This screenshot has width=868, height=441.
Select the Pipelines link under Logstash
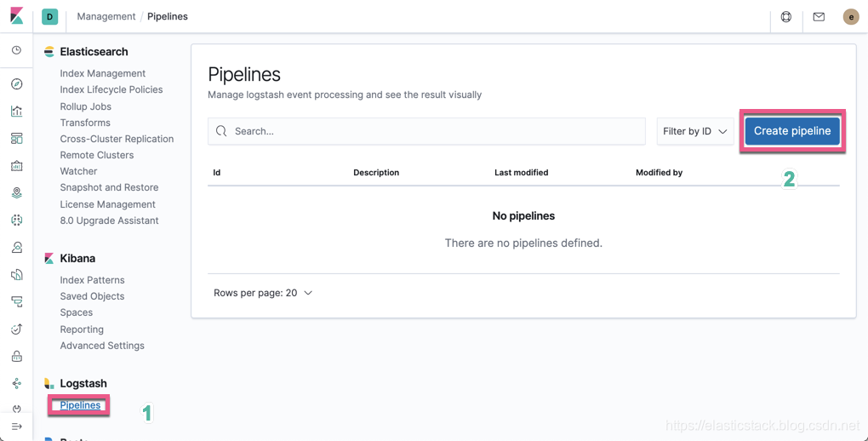80,405
